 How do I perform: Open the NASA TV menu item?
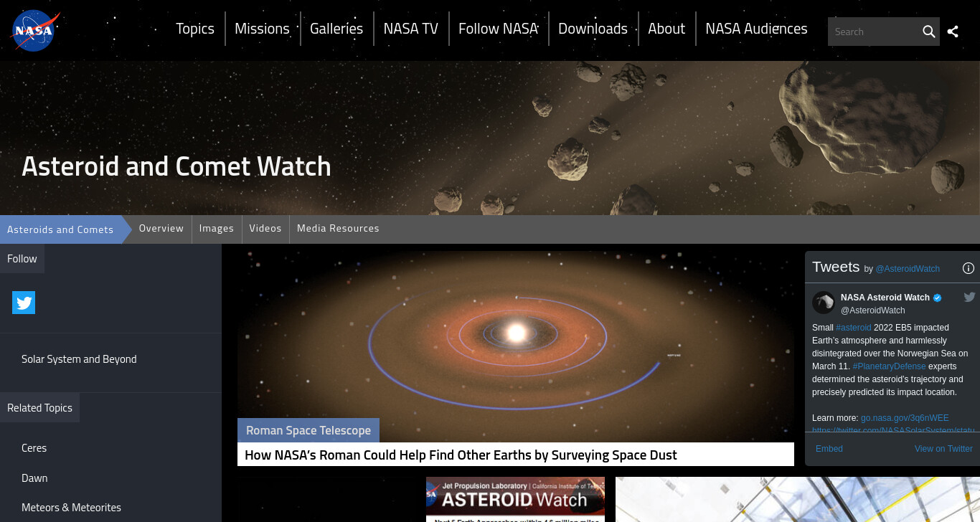[x=410, y=29]
